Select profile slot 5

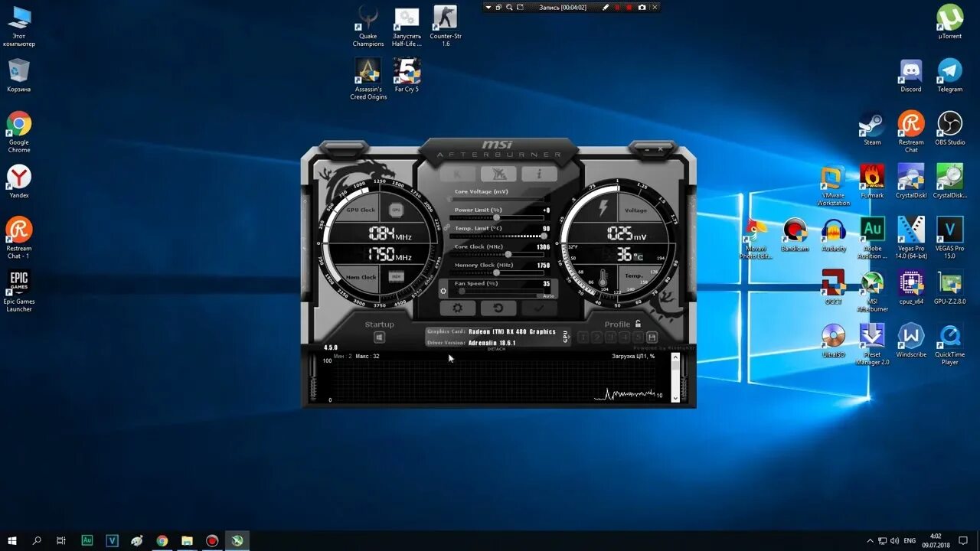pyautogui.click(x=638, y=337)
